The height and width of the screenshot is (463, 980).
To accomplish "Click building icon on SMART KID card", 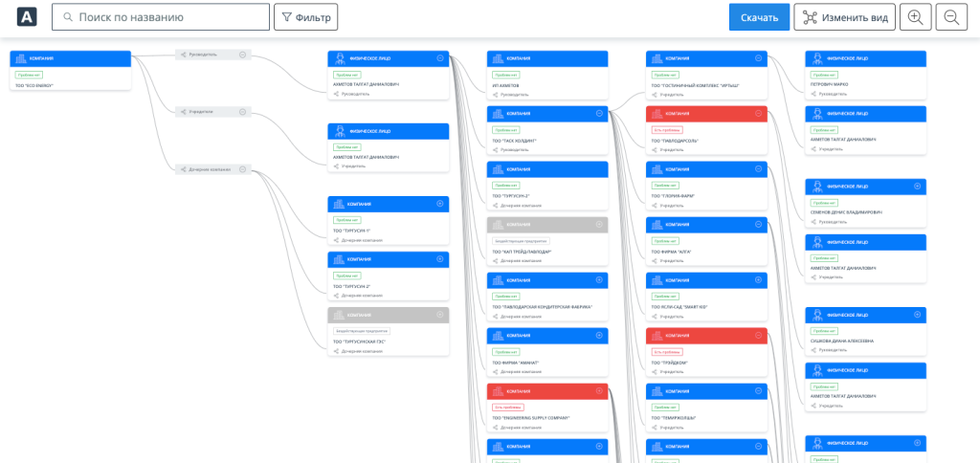I will click(x=658, y=280).
